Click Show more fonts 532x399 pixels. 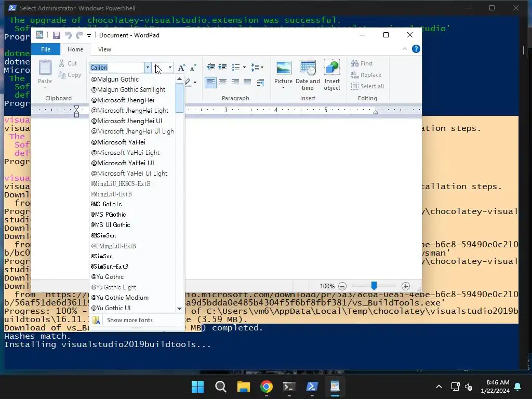(x=137, y=320)
